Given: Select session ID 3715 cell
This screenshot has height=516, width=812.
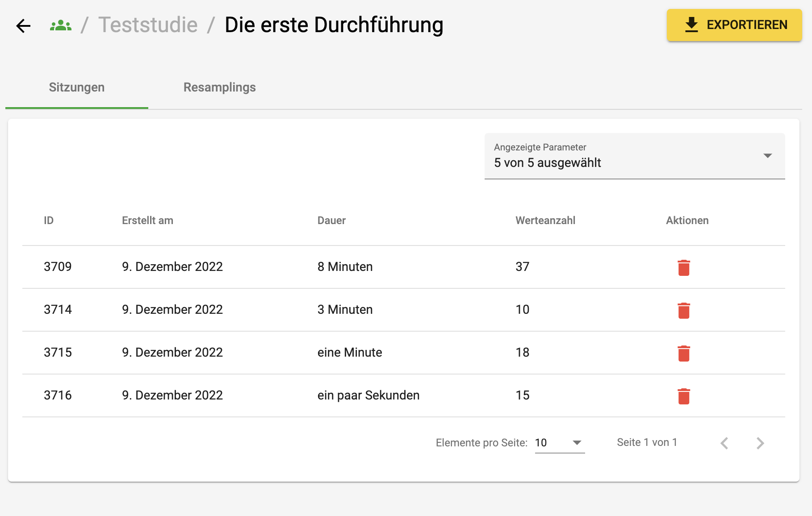Looking at the screenshot, I should [x=58, y=352].
